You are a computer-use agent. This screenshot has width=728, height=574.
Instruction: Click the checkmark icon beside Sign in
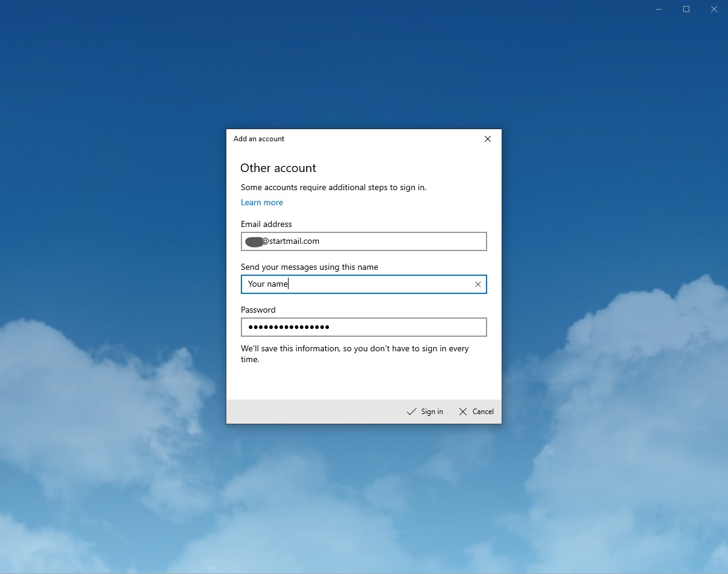(x=412, y=412)
